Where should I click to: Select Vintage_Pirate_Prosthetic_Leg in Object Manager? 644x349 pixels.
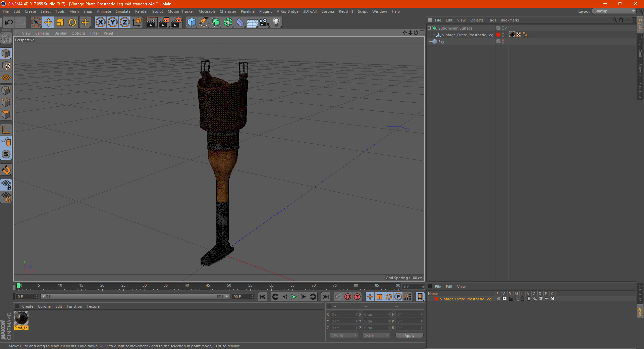[x=468, y=35]
